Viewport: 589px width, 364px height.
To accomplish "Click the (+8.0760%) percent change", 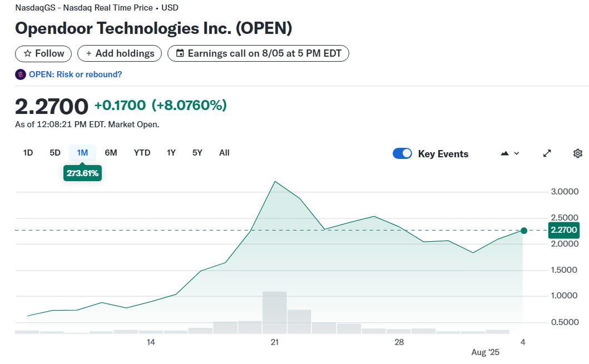I will click(189, 106).
